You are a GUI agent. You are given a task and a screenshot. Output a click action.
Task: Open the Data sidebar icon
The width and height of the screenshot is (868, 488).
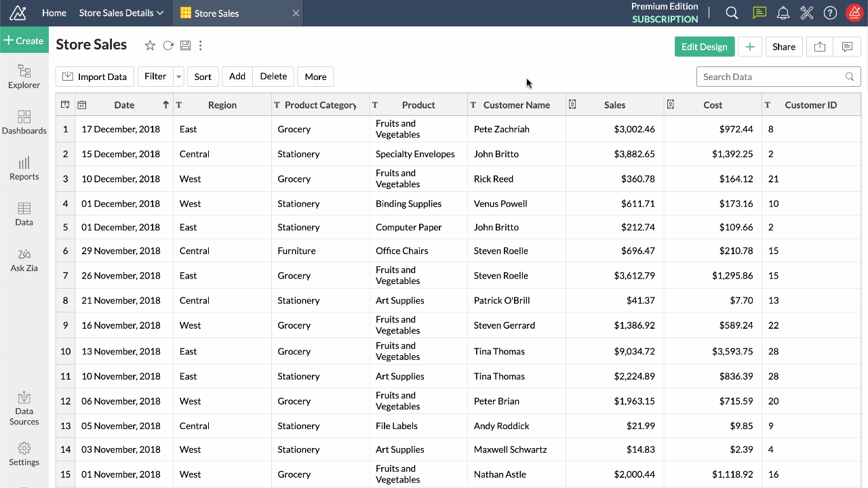[x=24, y=214]
